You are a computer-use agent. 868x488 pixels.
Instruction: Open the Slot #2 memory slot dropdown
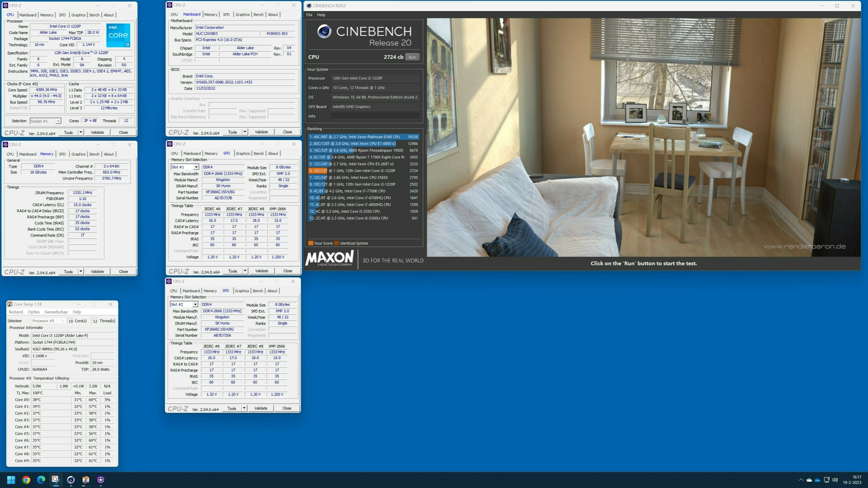pyautogui.click(x=184, y=305)
